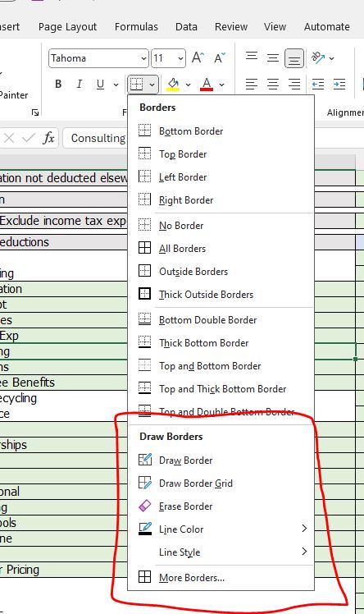Choose the Erase Border eraser icon

tap(144, 506)
